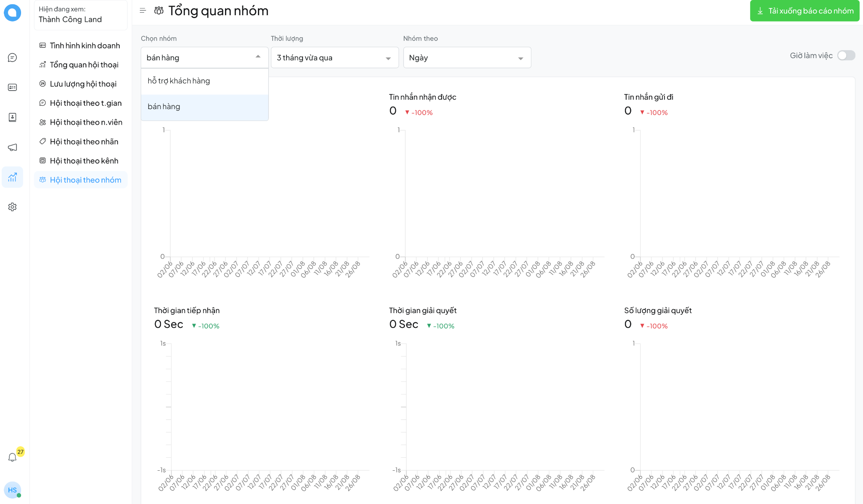This screenshot has height=504, width=863.
Task: Open the notifications bell with badge 27
Action: pyautogui.click(x=12, y=457)
